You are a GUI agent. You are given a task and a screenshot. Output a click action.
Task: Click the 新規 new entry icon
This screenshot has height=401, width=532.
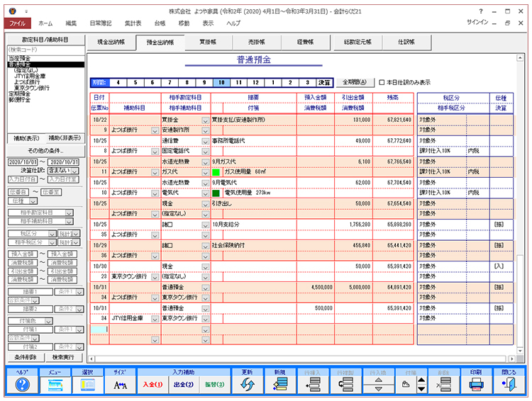pyautogui.click(x=280, y=385)
